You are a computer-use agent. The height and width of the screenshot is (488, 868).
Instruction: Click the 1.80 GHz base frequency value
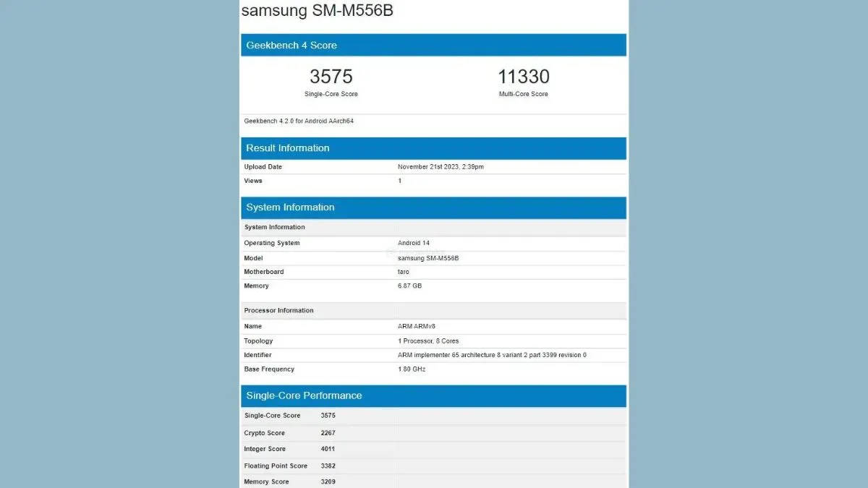[x=412, y=369]
